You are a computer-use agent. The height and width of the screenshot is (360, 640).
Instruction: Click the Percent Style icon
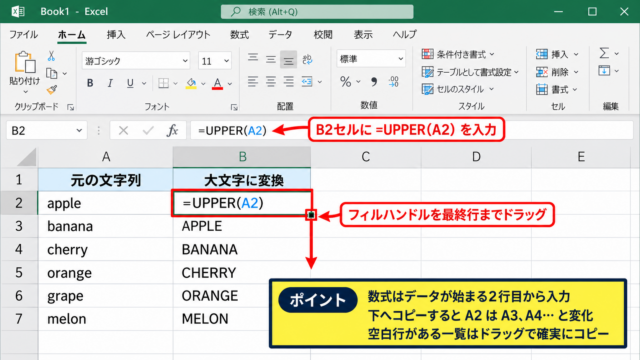click(345, 82)
